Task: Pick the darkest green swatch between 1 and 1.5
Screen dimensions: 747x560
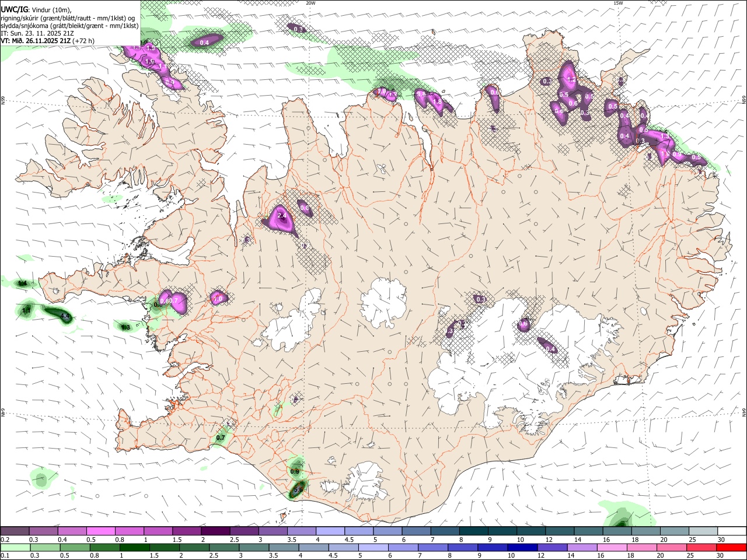Action: 135,547
